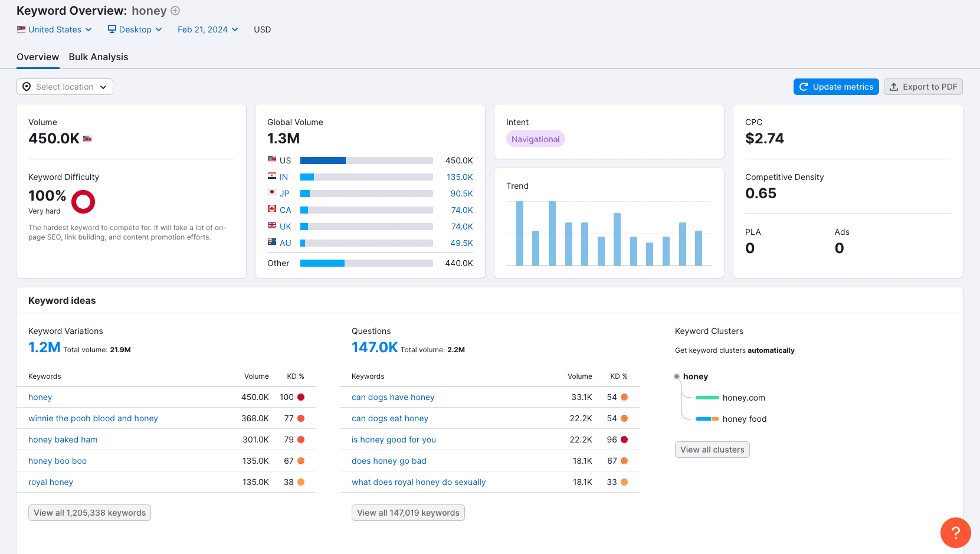Open the can dogs have honey question
980x554 pixels.
pyautogui.click(x=393, y=397)
